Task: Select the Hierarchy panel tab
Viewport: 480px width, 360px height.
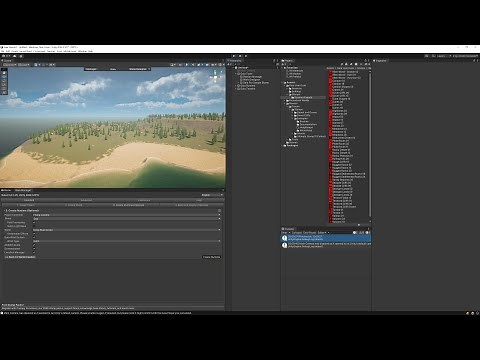Action: click(235, 61)
